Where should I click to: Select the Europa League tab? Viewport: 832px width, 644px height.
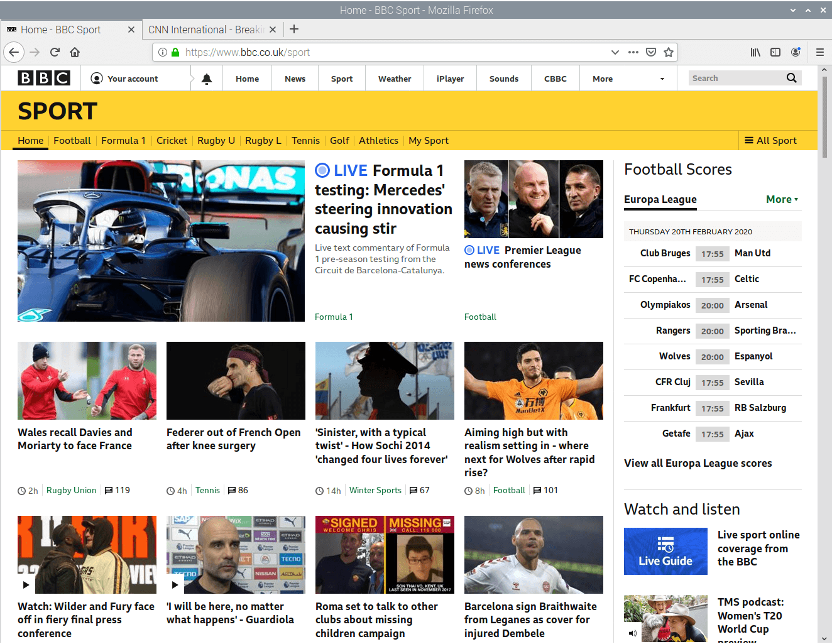pyautogui.click(x=660, y=199)
